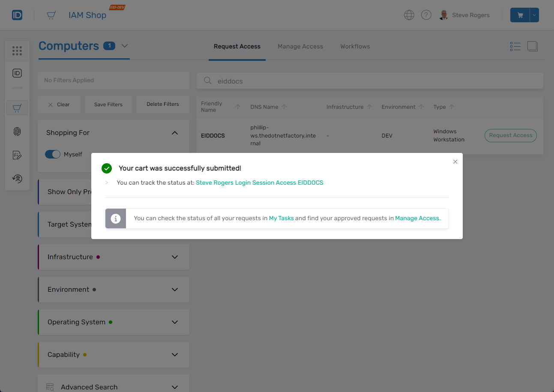The image size is (554, 392).
Task: Switch to the Manage Access tab
Action: (300, 46)
